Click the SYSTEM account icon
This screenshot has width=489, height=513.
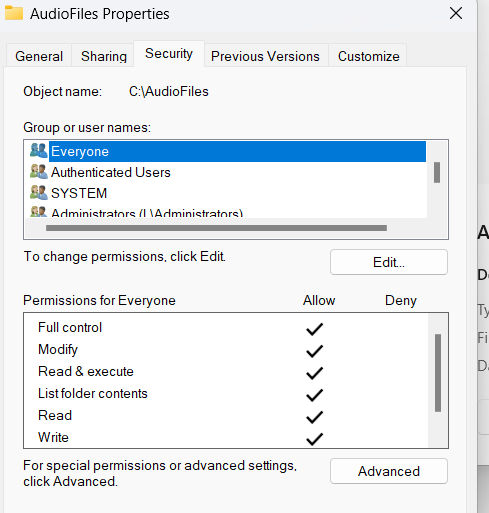click(39, 193)
